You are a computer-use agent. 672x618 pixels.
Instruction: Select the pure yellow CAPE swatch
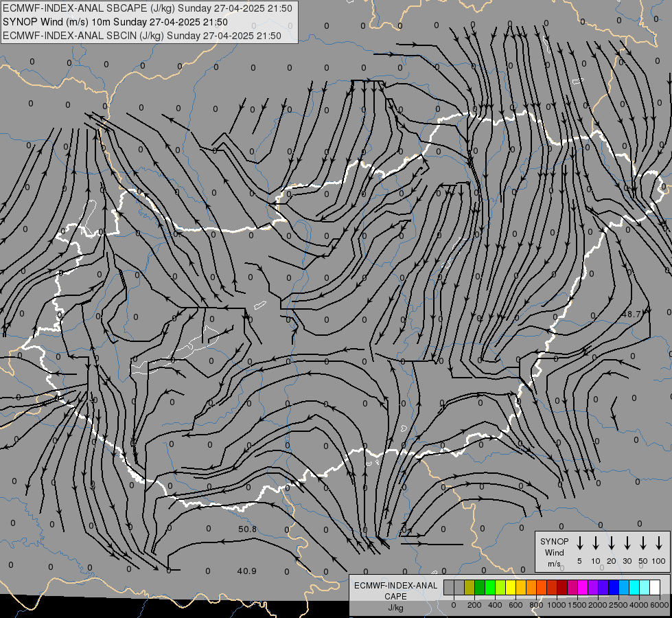pyautogui.click(x=511, y=587)
